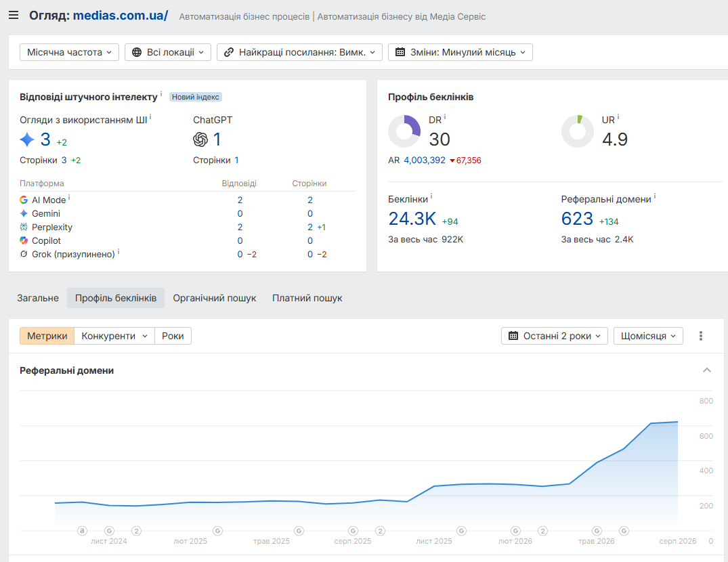Screen dimensions: 728x562
Task: Click the Perplexity platform icon
Action: pos(24,227)
